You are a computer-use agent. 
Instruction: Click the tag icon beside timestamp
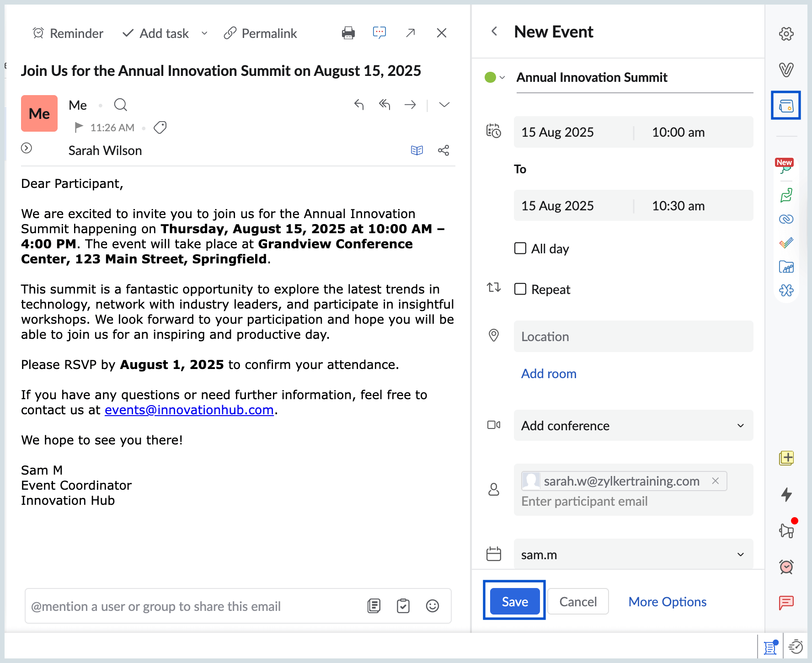point(160,127)
